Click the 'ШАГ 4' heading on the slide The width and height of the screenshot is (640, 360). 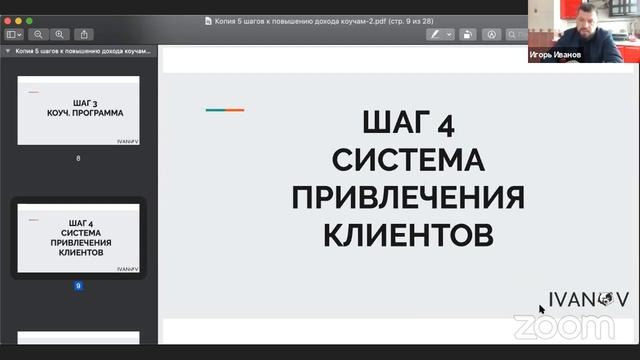409,123
